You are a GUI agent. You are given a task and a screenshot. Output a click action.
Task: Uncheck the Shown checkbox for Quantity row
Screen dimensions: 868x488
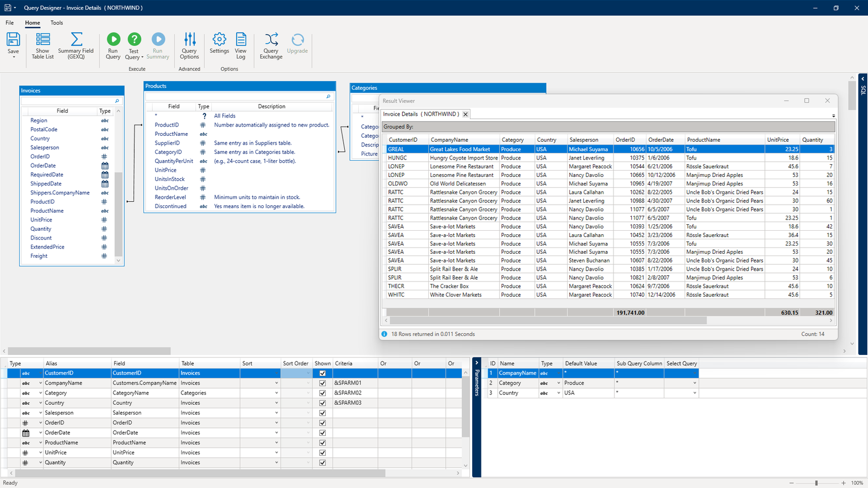click(322, 463)
